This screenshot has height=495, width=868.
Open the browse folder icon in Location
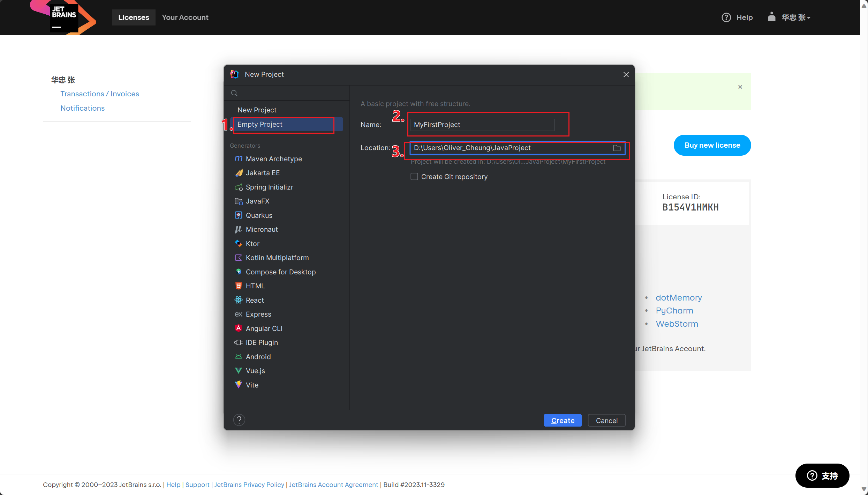(617, 148)
